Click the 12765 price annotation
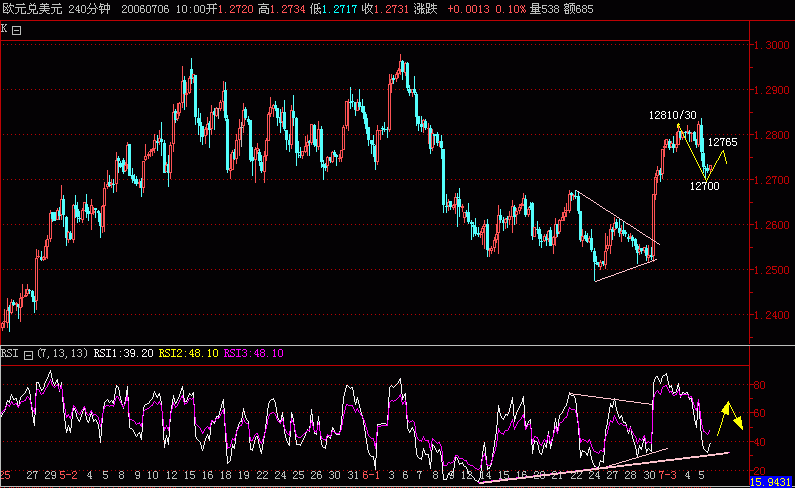The image size is (795, 488). tap(722, 143)
